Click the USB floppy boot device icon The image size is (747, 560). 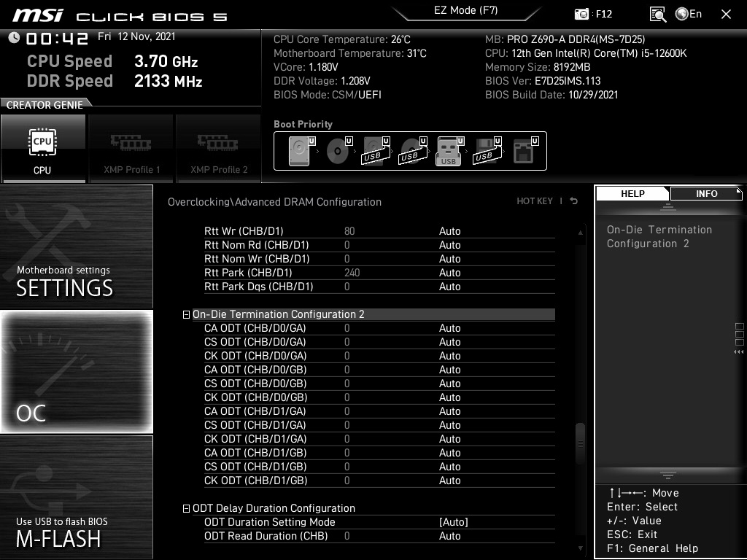487,151
